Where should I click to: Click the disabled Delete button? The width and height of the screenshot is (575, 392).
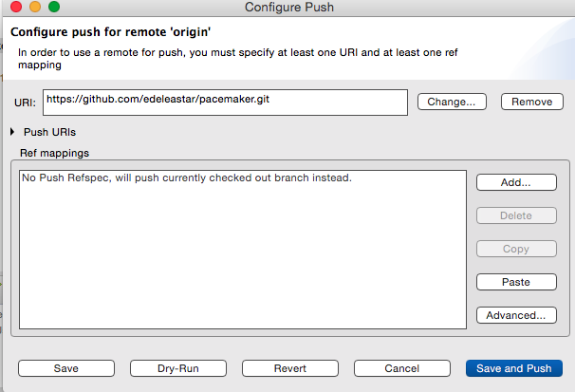pos(516,215)
